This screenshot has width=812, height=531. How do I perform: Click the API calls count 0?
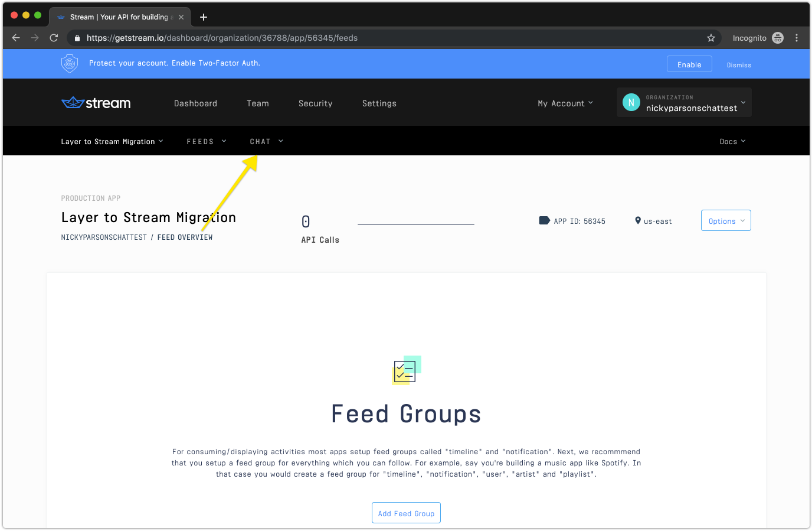306,221
